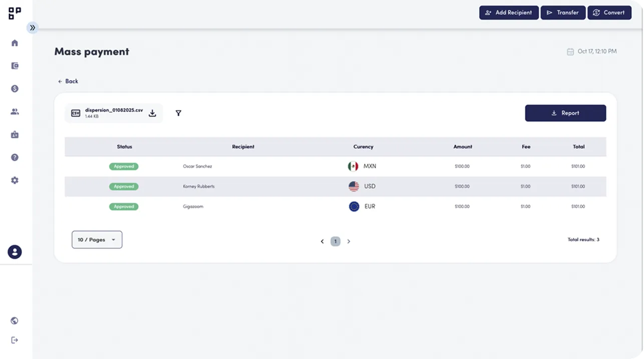This screenshot has height=359, width=644.
Task: Click the Fee column header
Action: tap(526, 147)
